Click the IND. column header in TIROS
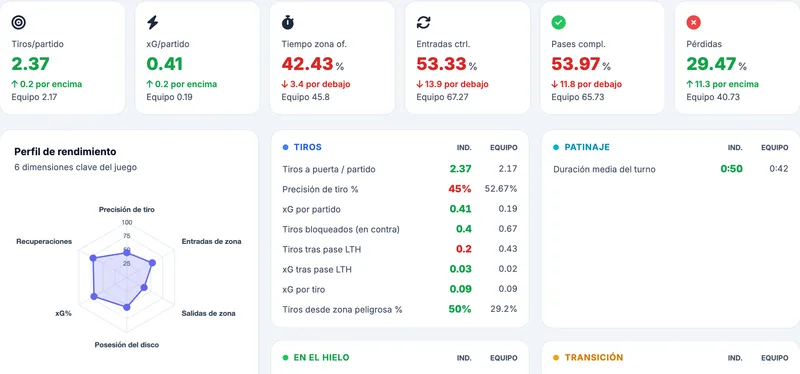 (464, 147)
